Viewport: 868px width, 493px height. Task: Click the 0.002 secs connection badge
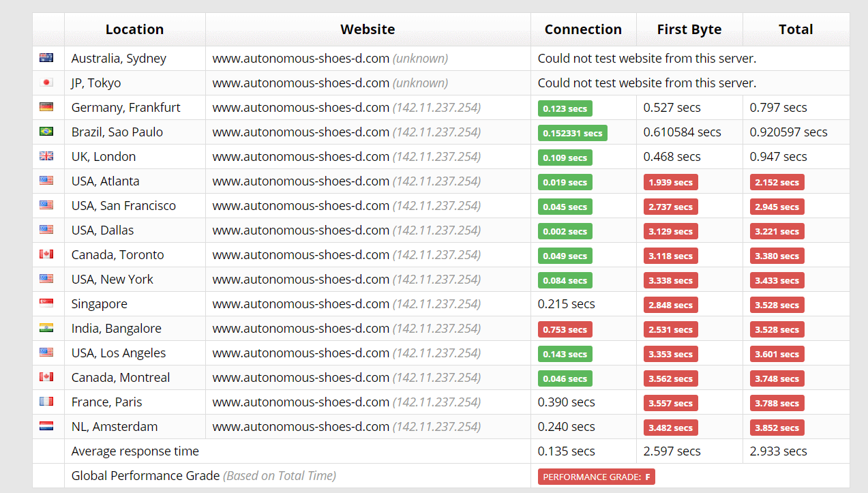pos(565,231)
